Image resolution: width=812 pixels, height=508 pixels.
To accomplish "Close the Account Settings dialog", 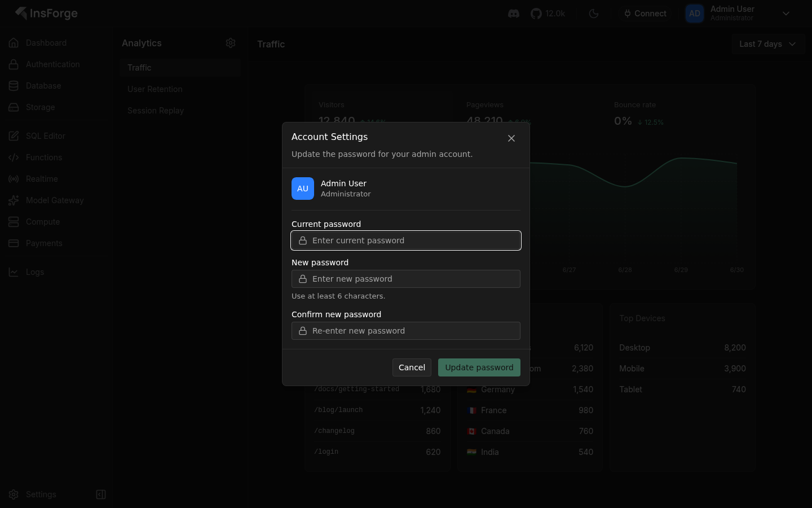I will point(511,138).
